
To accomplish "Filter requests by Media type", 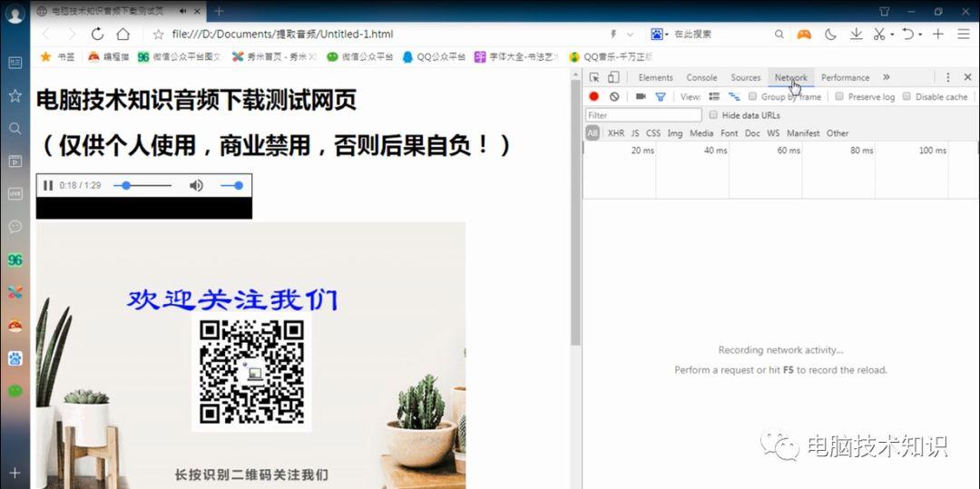I will point(701,133).
